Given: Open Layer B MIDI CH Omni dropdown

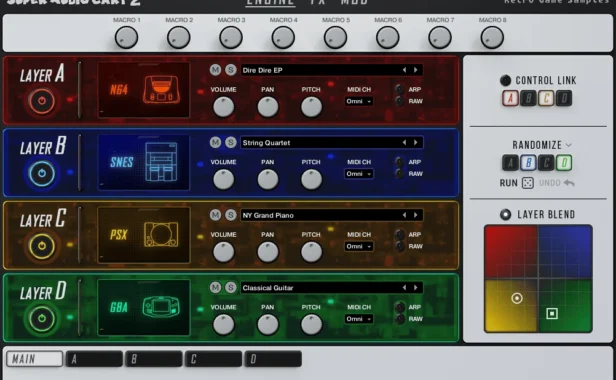Looking at the screenshot, I should tap(359, 174).
